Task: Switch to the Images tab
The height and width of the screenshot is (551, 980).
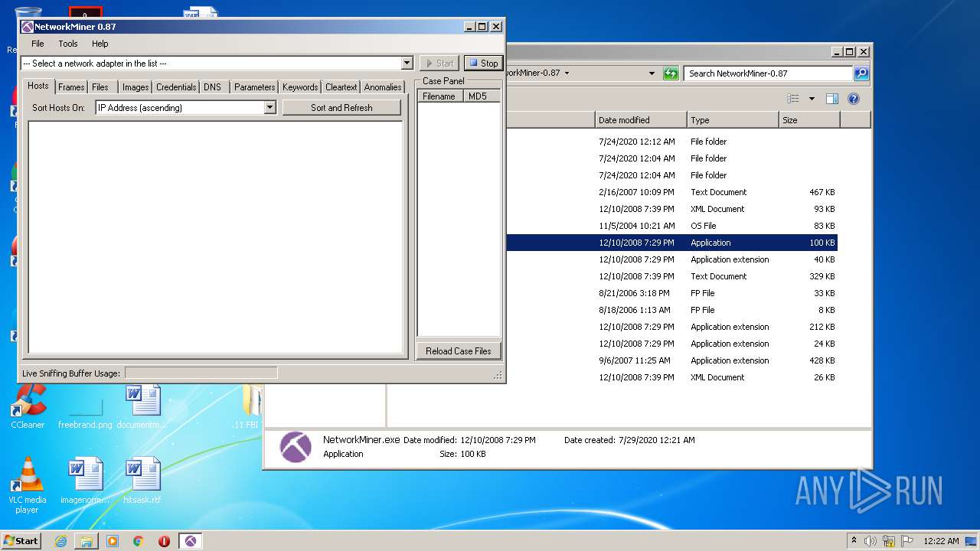Action: tap(136, 87)
